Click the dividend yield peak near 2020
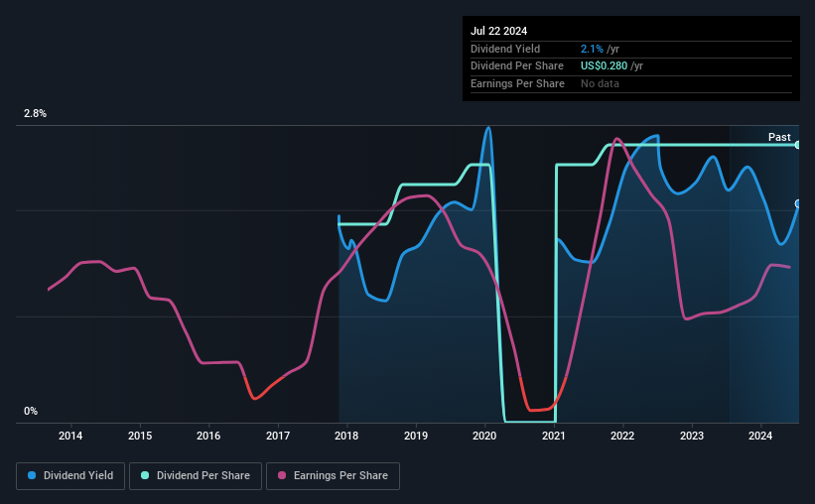815x504 pixels. point(487,128)
